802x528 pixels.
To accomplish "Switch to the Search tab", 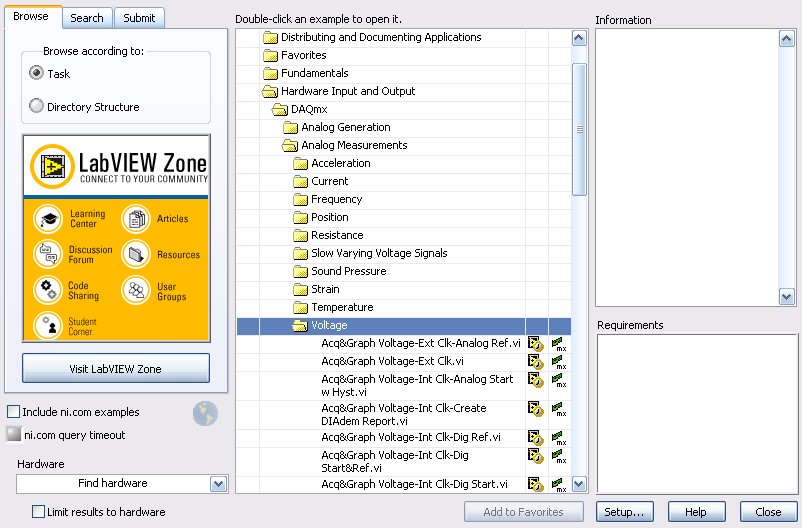I will pos(87,18).
